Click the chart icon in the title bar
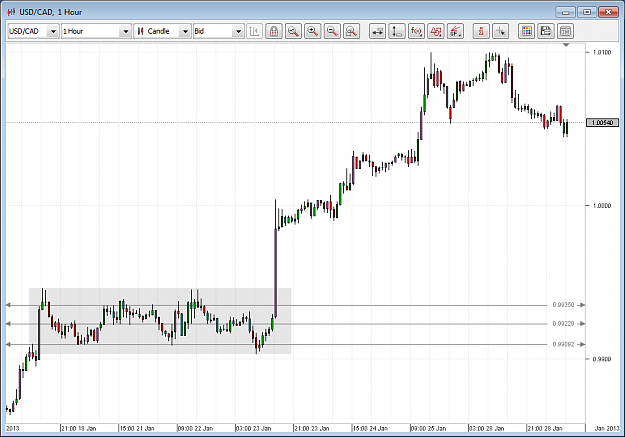 click(11, 12)
